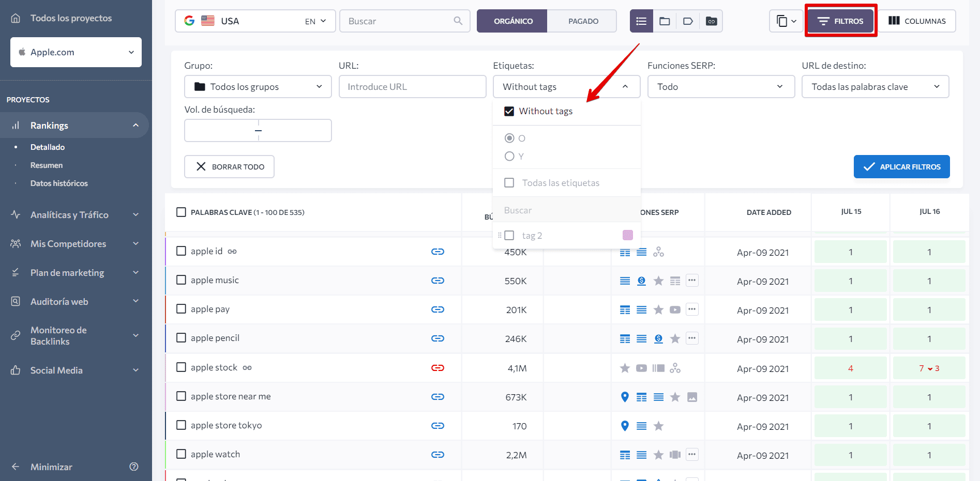Switch to the ORGÁNICO tab
The image size is (980, 481).
point(512,21)
